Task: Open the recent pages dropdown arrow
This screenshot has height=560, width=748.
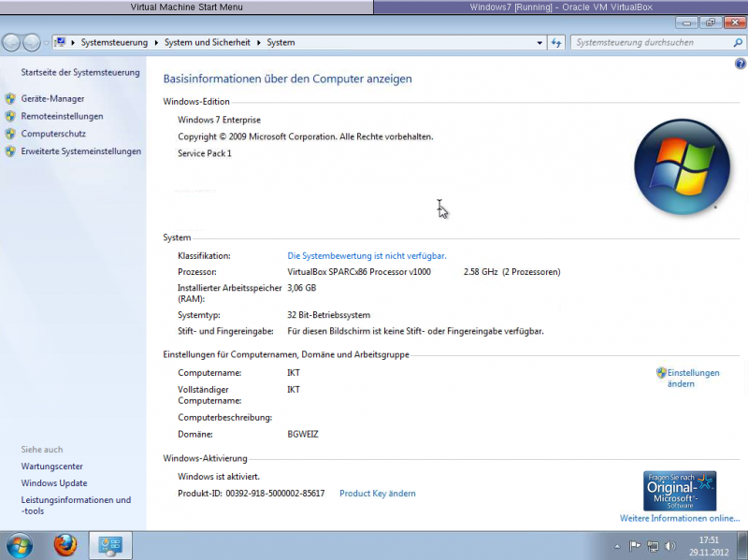Action: click(46, 43)
